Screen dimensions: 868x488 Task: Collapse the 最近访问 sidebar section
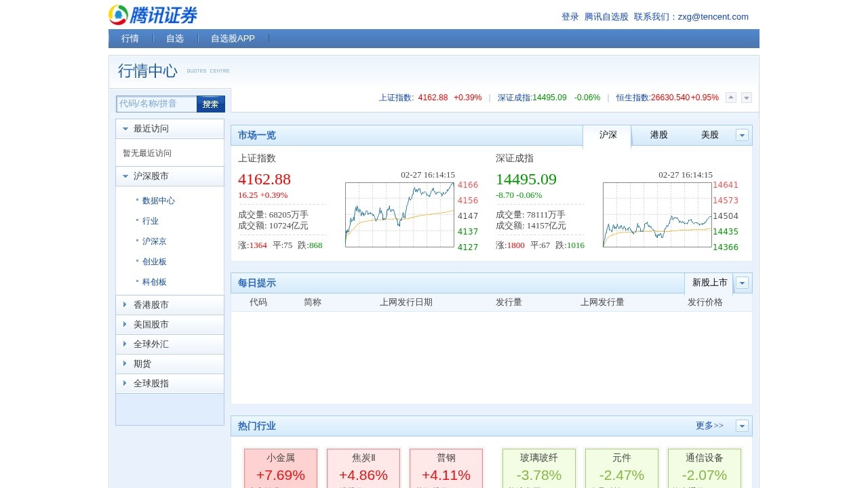tap(170, 129)
